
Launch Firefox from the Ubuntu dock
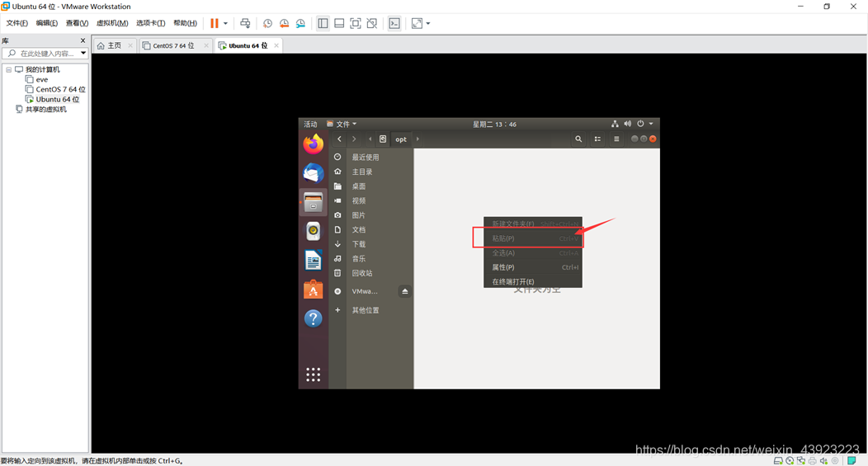314,144
